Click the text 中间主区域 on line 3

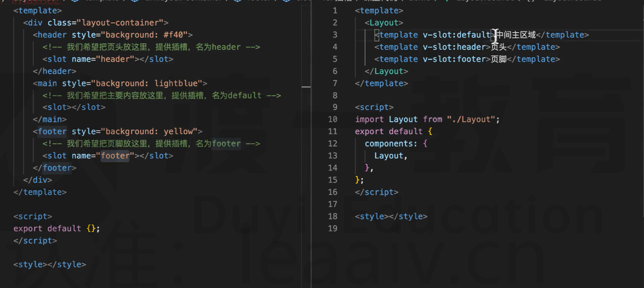pyautogui.click(x=516, y=35)
